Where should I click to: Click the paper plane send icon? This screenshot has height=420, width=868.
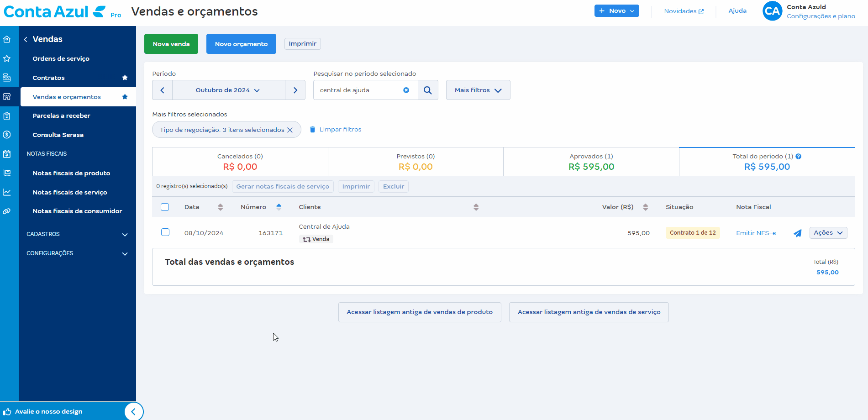tap(797, 233)
